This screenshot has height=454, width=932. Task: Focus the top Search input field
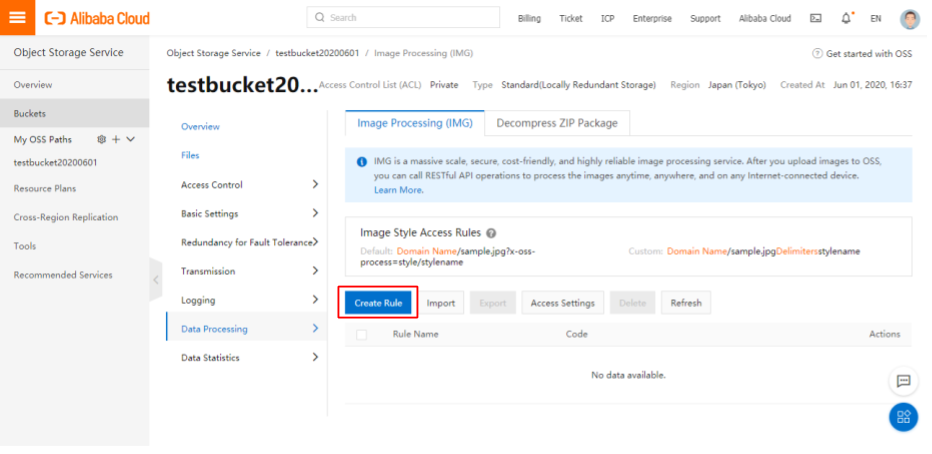coord(403,18)
